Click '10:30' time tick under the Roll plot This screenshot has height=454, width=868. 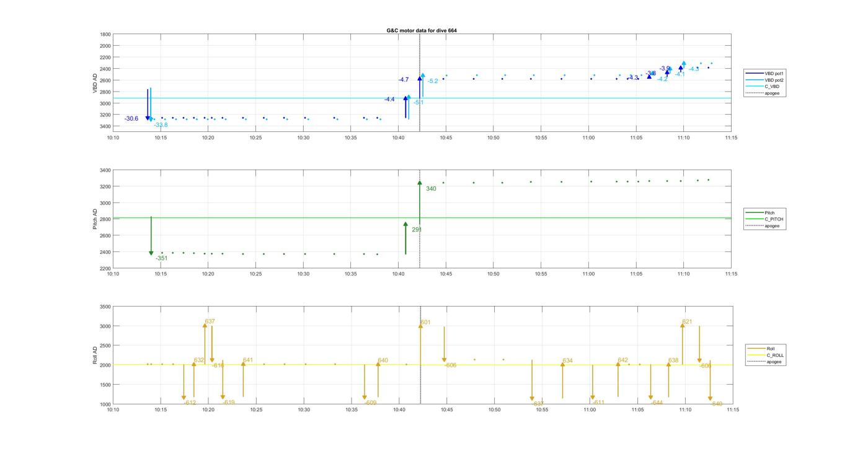304,410
